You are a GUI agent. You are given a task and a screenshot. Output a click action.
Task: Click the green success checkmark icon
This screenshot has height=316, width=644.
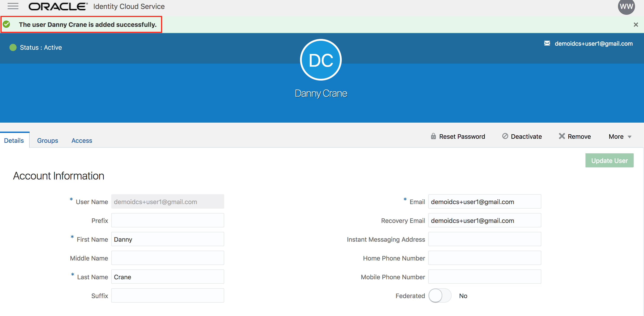coord(7,24)
